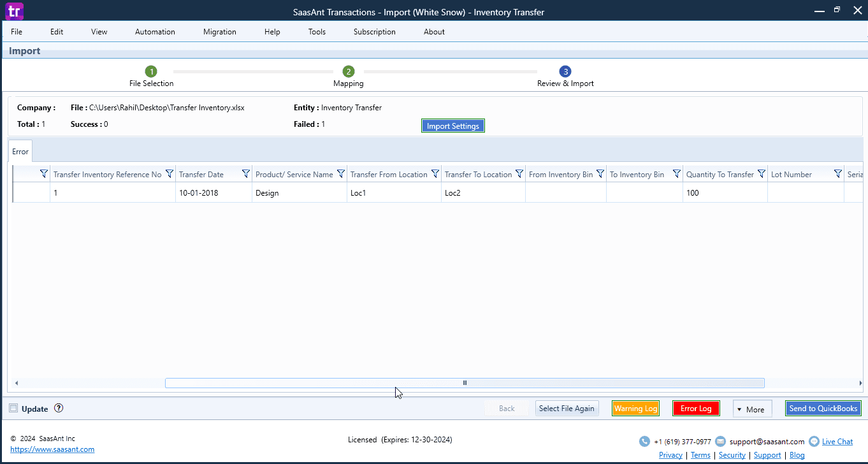This screenshot has height=464, width=868.
Task: Click the SaasAnt tr app logo
Action: (14, 11)
